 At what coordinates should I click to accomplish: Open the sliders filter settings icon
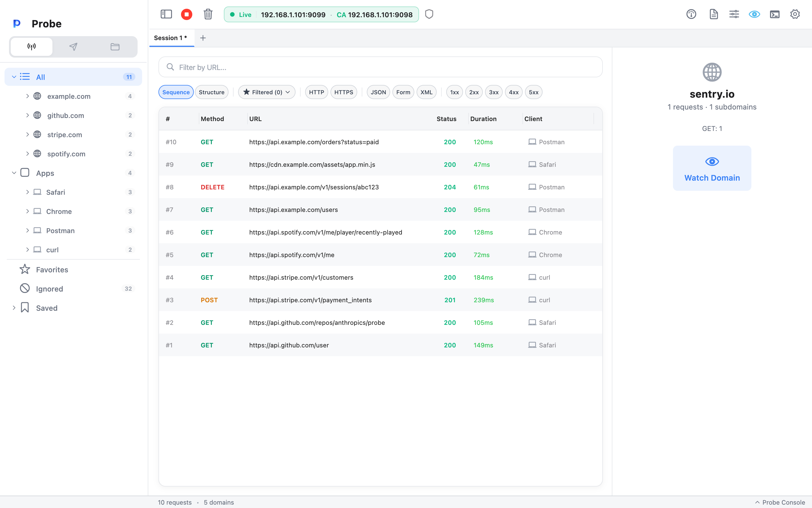click(734, 14)
